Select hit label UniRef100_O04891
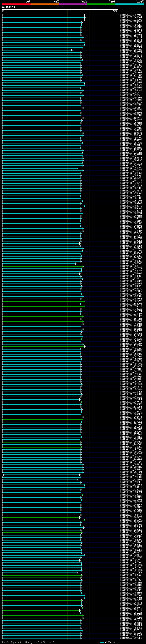 click(x=131, y=80)
